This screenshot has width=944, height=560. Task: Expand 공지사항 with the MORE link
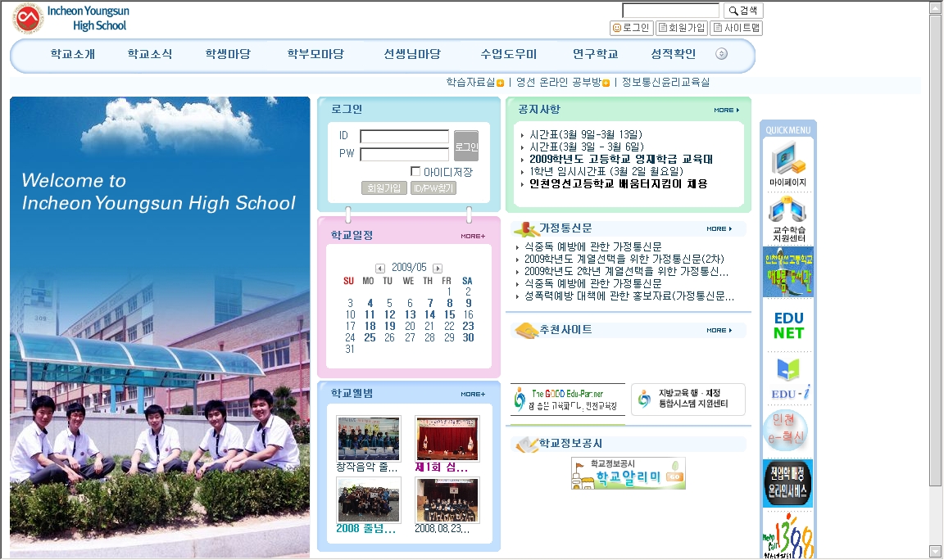[726, 110]
